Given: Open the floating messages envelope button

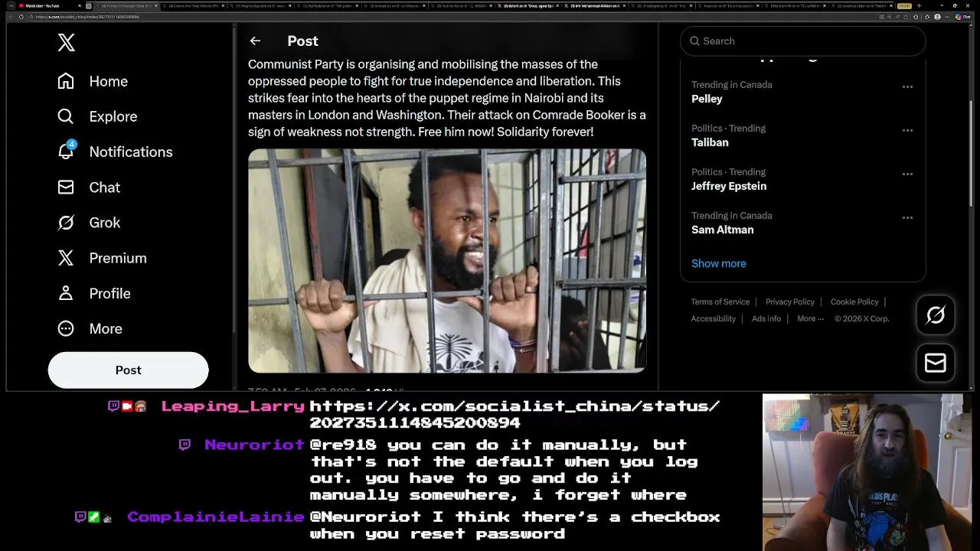Looking at the screenshot, I should tap(936, 363).
